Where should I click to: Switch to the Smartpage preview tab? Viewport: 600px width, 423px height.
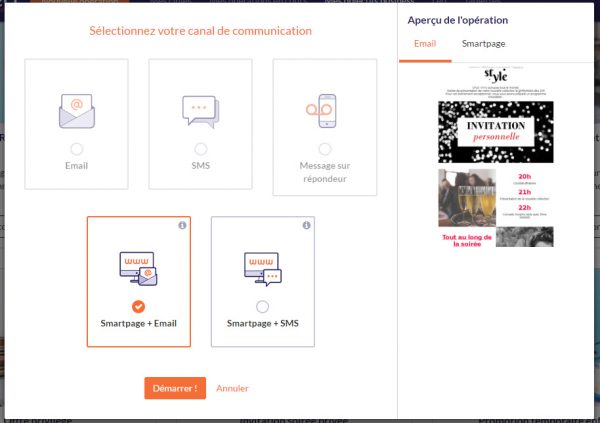(x=483, y=44)
